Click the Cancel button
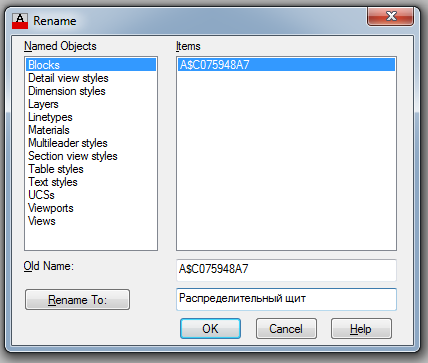Image resolution: width=428 pixels, height=363 pixels. click(286, 329)
